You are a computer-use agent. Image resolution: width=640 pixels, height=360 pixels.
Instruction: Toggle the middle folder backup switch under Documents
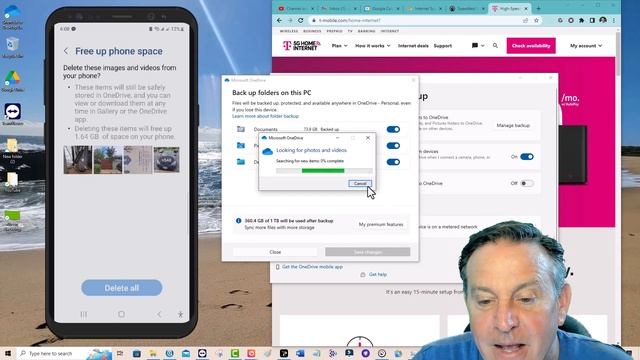point(393,146)
